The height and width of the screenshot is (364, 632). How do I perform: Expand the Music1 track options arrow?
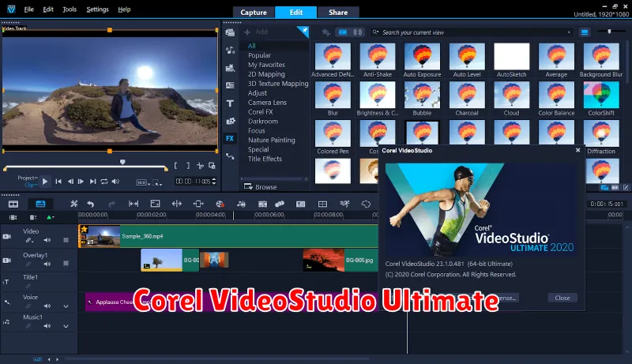click(66, 326)
